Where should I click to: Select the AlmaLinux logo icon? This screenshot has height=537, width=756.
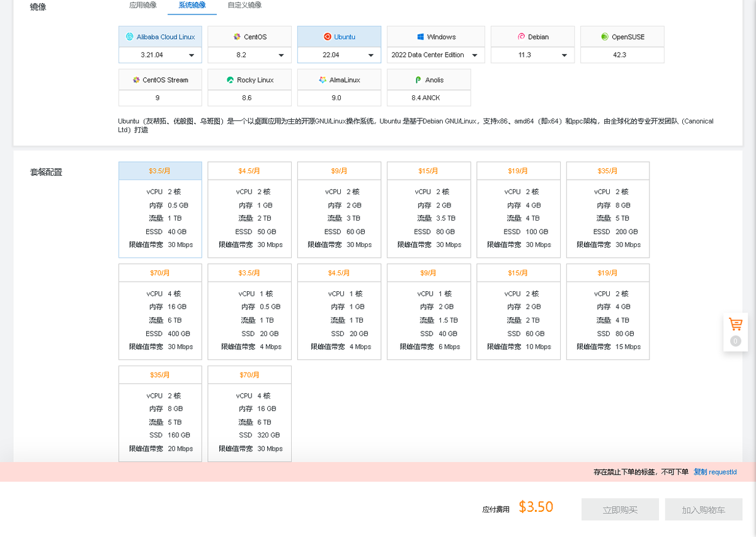tap(323, 80)
